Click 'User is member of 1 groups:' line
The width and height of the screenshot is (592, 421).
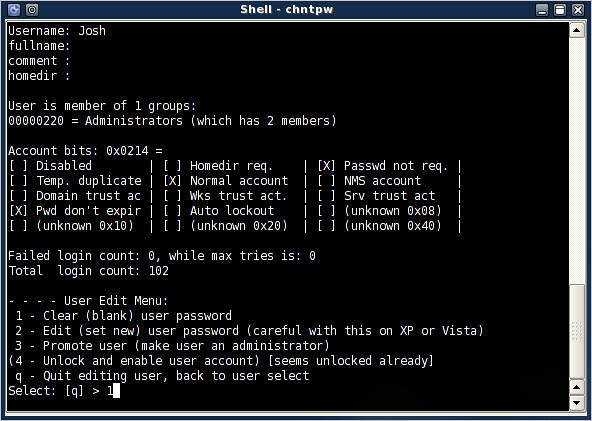(x=102, y=106)
